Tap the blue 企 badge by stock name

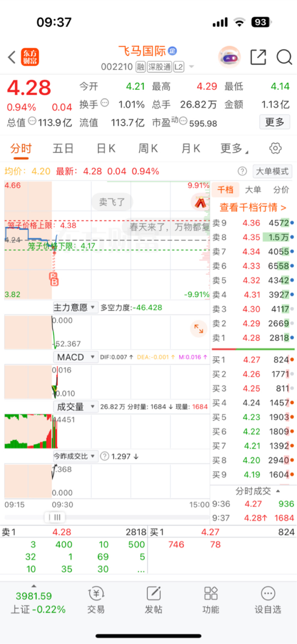[x=173, y=51]
